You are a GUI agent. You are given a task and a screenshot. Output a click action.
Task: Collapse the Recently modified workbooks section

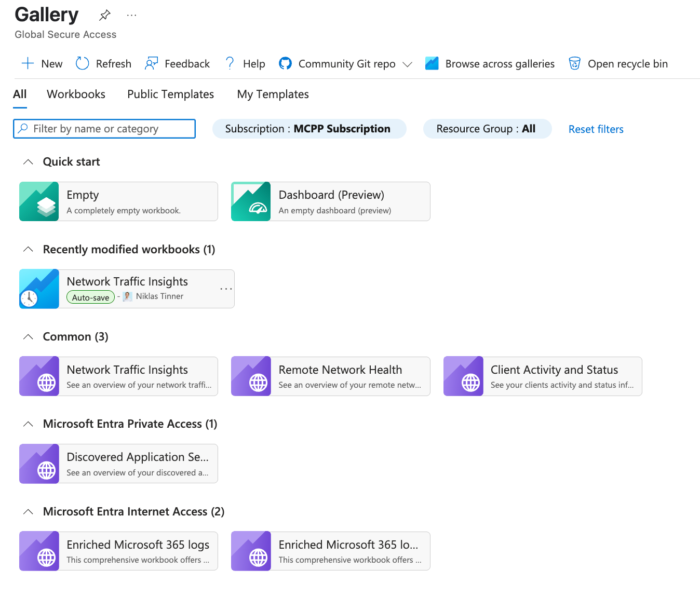(x=29, y=250)
